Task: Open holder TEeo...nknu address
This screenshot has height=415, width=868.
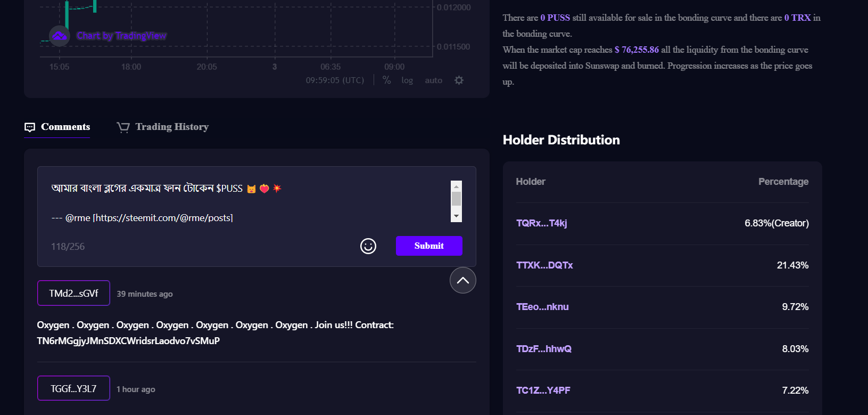Action: [542, 307]
